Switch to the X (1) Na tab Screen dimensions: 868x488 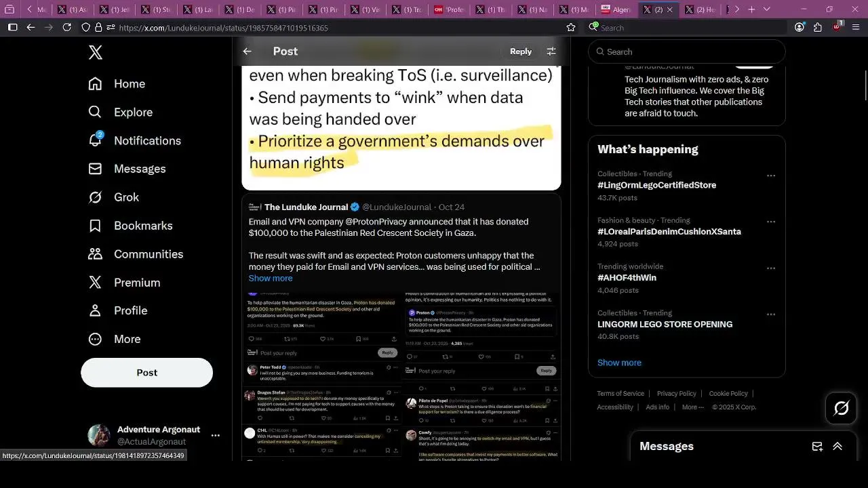pyautogui.click(x=533, y=9)
